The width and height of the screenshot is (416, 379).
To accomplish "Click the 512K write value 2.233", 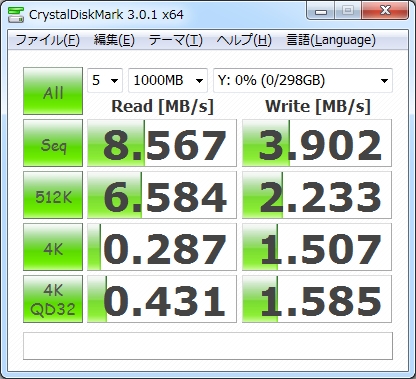I will [x=317, y=195].
